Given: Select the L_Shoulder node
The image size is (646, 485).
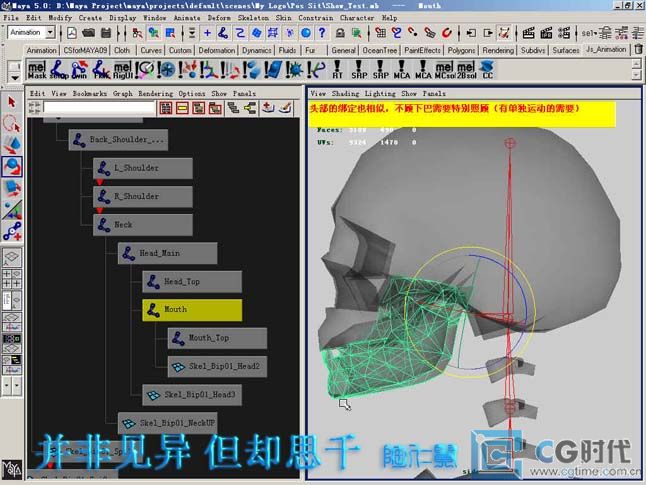Looking at the screenshot, I should point(143,169).
